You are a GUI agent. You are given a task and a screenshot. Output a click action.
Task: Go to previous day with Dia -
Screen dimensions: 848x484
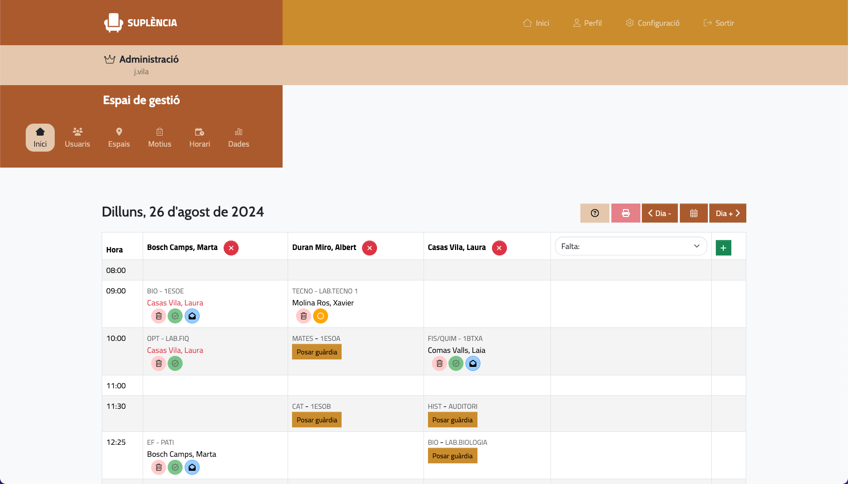(x=660, y=213)
